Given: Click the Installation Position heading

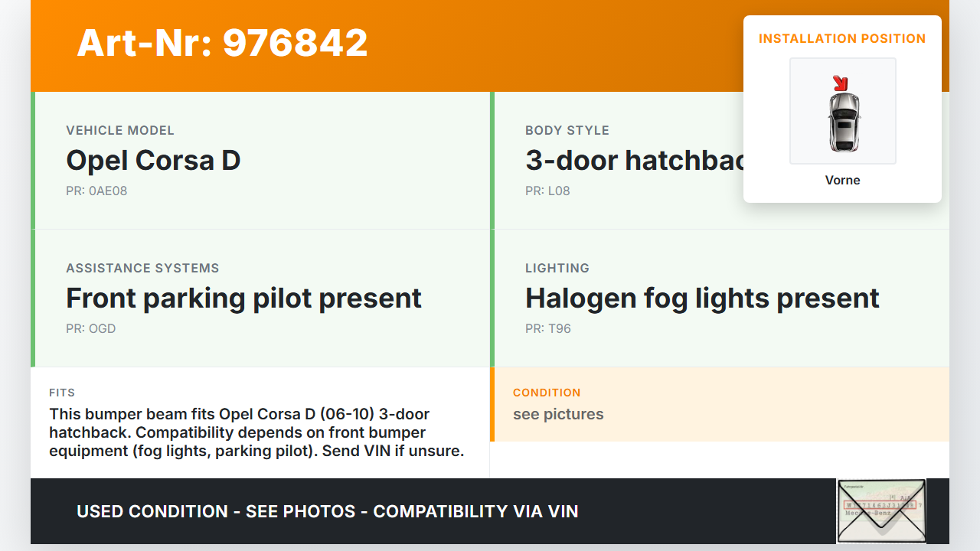Looking at the screenshot, I should tap(842, 38).
